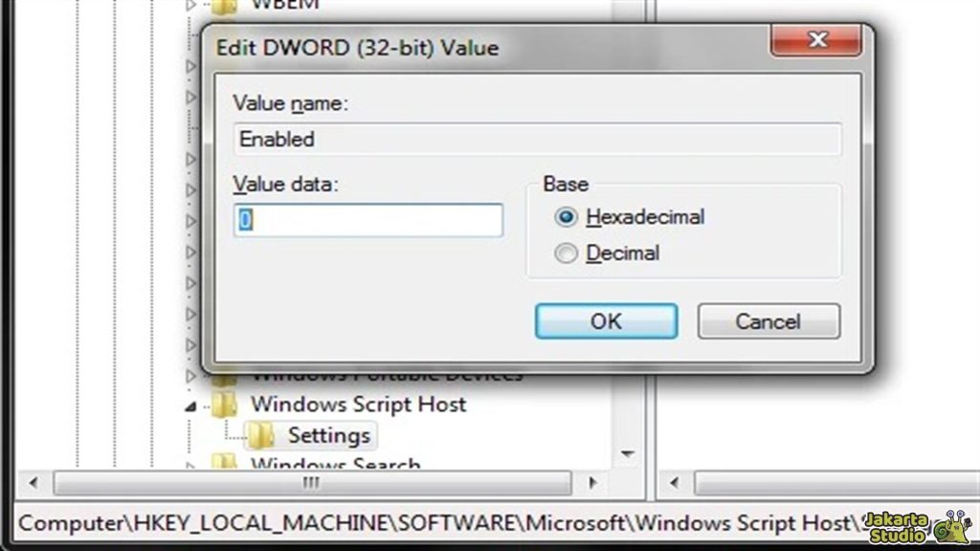The width and height of the screenshot is (980, 551).
Task: Select the Hexadecimal base option
Action: point(566,217)
